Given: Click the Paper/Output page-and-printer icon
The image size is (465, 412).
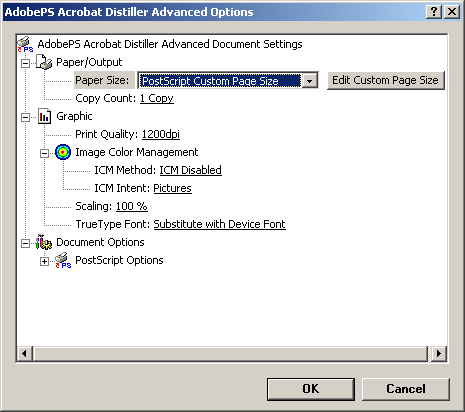Looking at the screenshot, I should click(x=44, y=62).
